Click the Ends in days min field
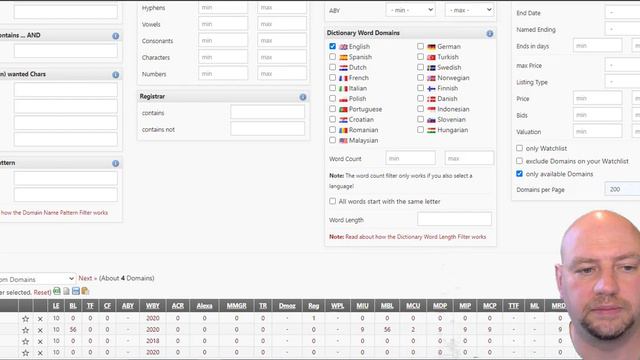 click(x=598, y=46)
